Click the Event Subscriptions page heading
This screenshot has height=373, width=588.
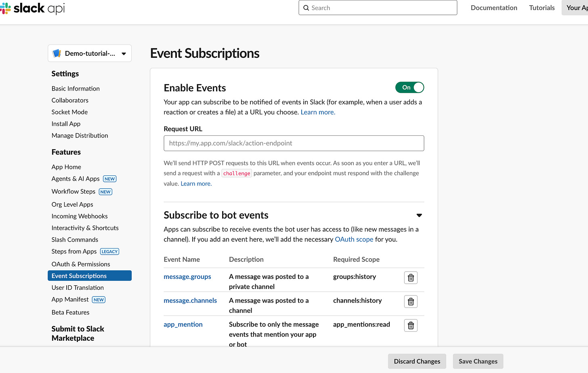(x=205, y=53)
